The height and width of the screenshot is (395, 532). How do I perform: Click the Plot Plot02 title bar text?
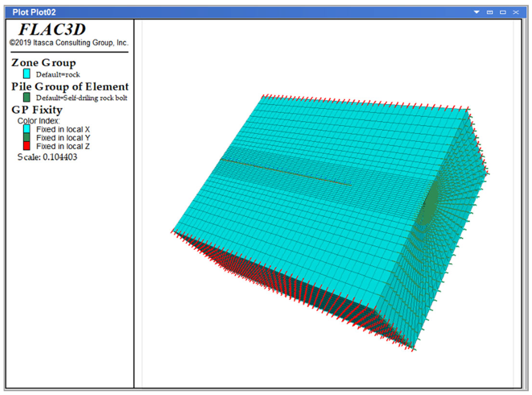point(34,12)
